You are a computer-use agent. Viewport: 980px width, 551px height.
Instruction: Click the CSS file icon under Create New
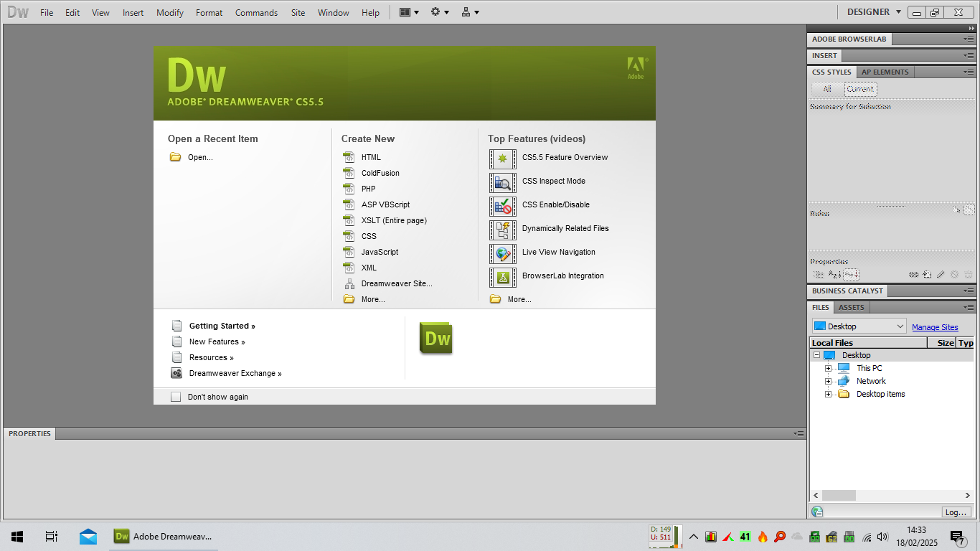[x=349, y=236]
